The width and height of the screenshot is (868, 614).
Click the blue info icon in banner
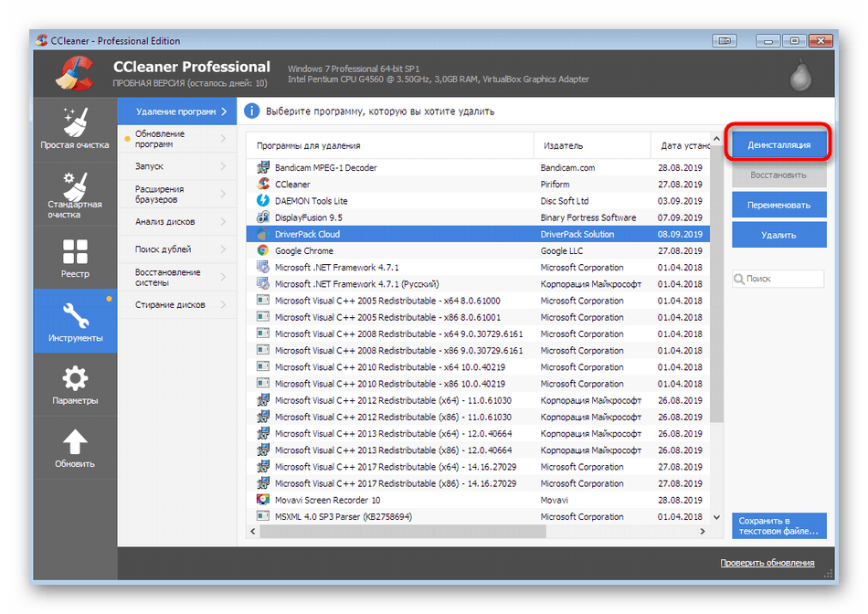252,111
